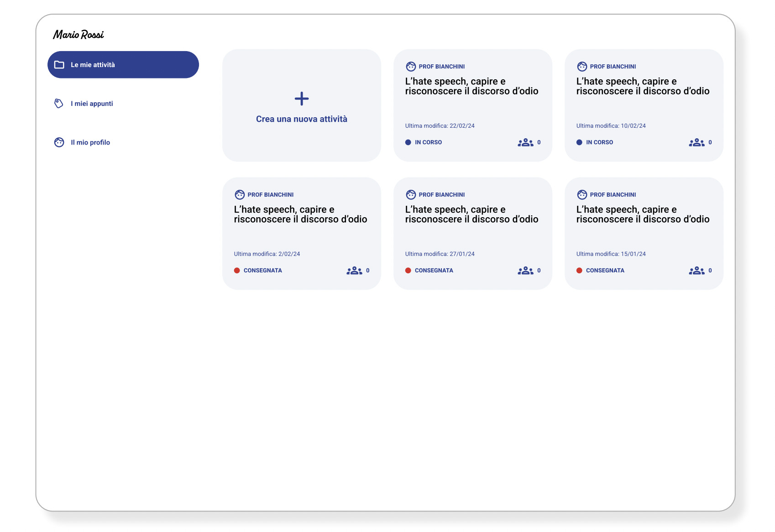Click professor avatar icon on 15/01/24 card

pyautogui.click(x=582, y=195)
